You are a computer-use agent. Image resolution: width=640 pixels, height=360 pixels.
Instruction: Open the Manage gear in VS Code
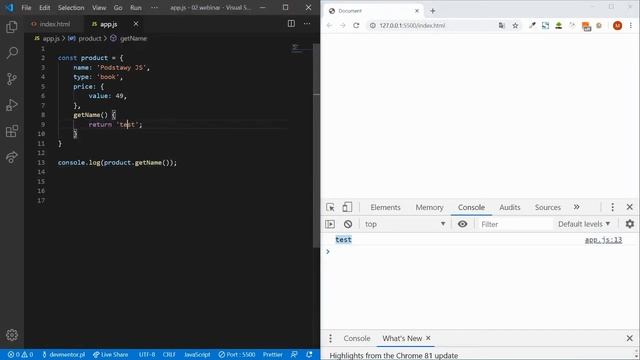(x=12, y=335)
